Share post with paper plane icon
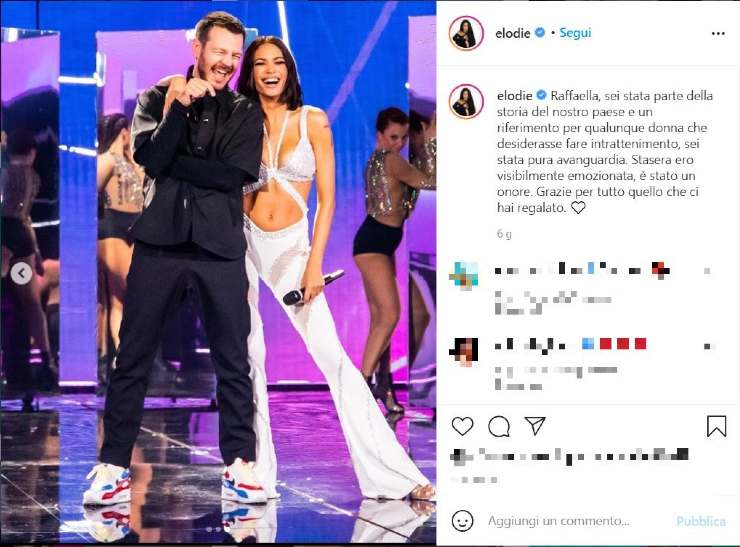Viewport: 740px width, 547px height. (x=535, y=426)
